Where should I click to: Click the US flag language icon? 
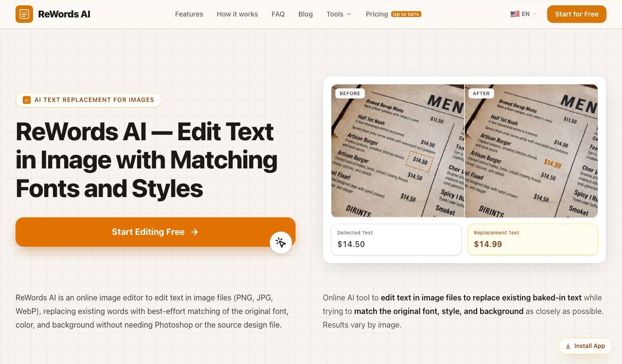[515, 14]
